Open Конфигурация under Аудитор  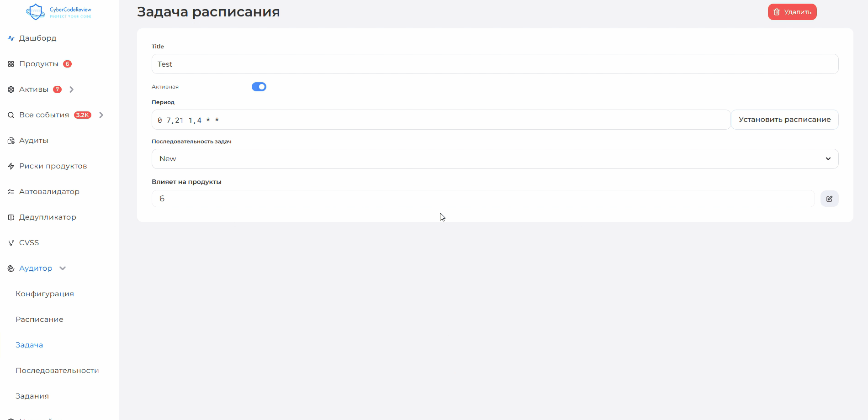pyautogui.click(x=45, y=294)
